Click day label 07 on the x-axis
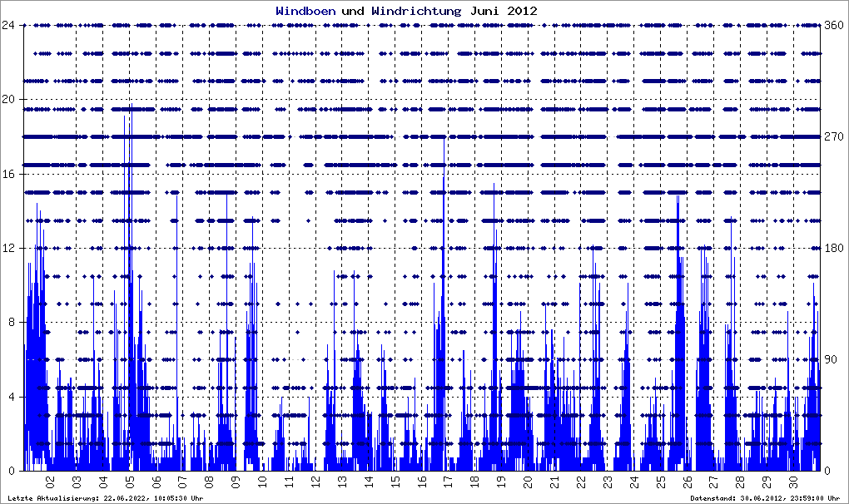 (182, 482)
